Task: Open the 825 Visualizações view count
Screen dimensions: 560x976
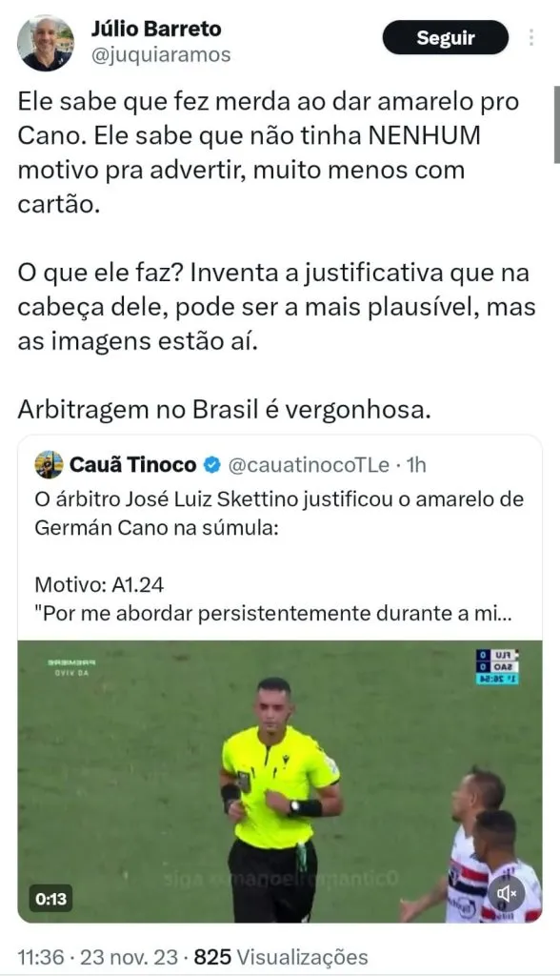Action: (281, 957)
